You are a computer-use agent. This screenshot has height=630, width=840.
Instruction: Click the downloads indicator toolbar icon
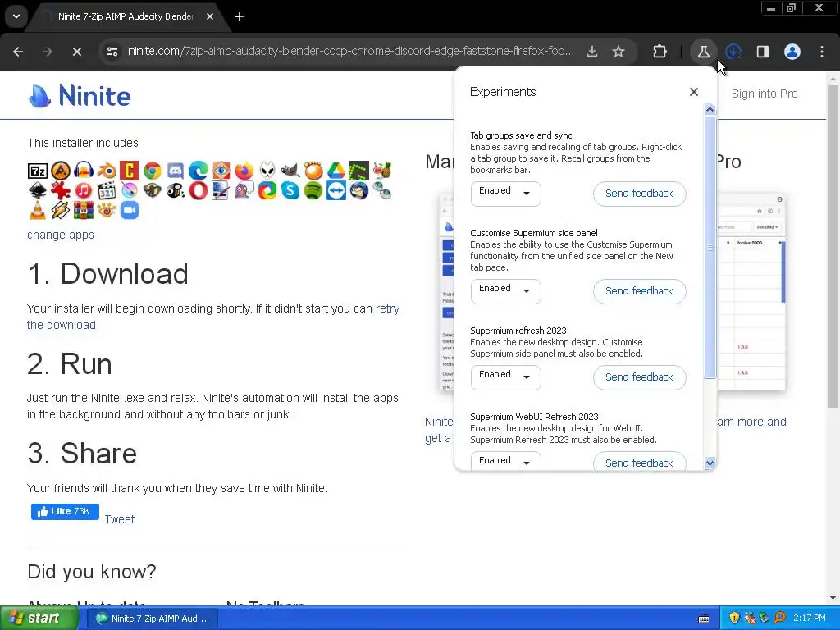(x=733, y=52)
